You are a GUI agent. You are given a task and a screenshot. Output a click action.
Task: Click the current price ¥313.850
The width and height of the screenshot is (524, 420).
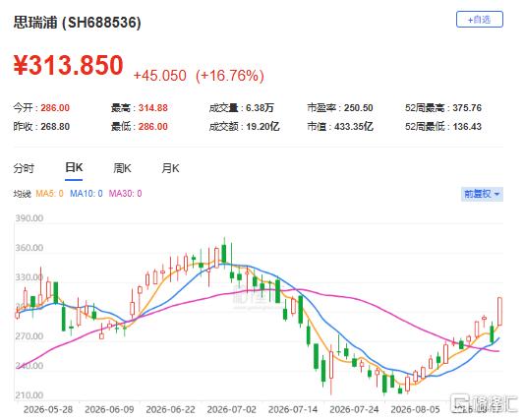pos(69,65)
